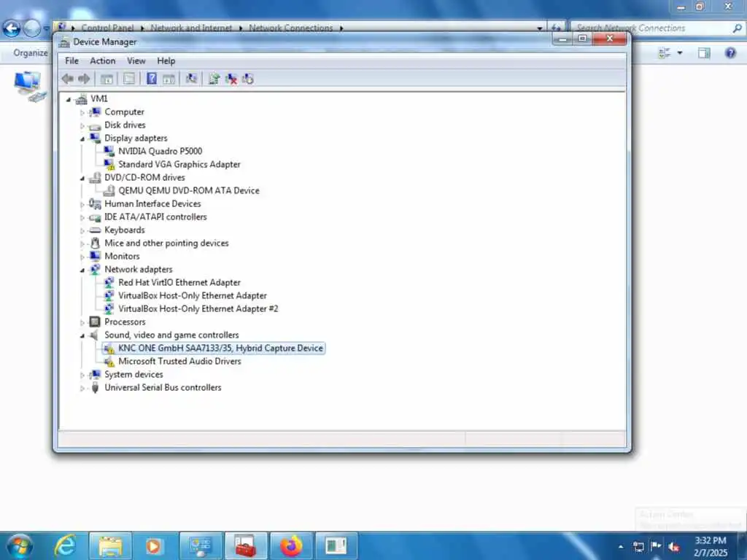The height and width of the screenshot is (560, 747).
Task: Expand the Disk drives category
Action: pyautogui.click(x=82, y=125)
